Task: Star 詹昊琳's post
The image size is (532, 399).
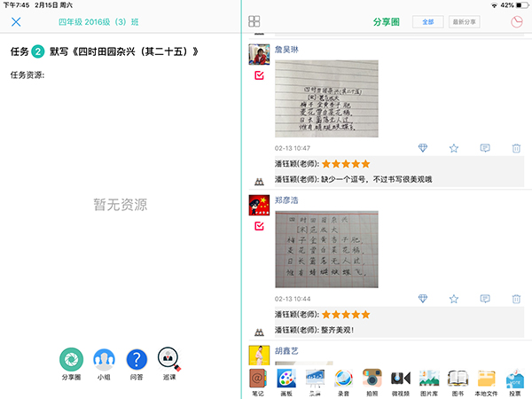Action: coord(454,148)
